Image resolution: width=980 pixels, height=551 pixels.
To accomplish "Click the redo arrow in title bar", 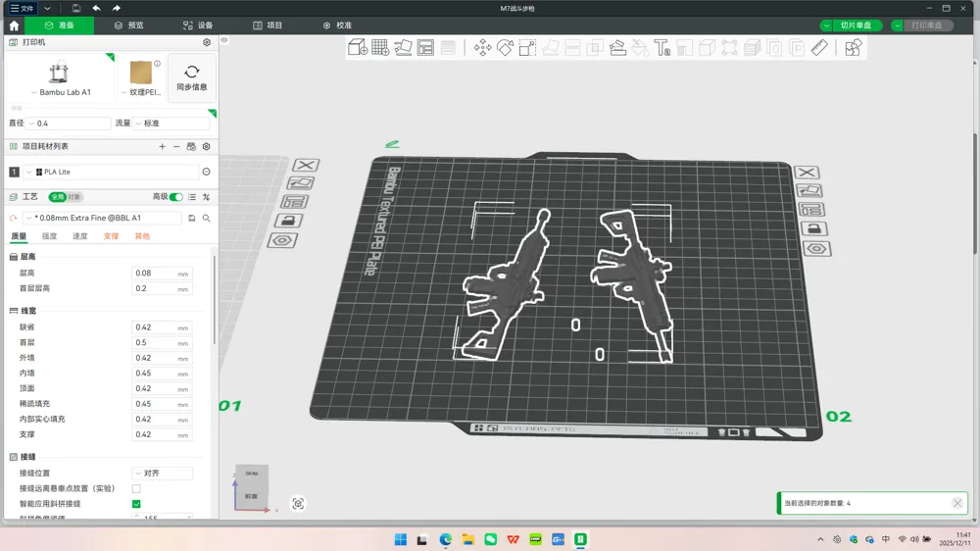I will (117, 8).
